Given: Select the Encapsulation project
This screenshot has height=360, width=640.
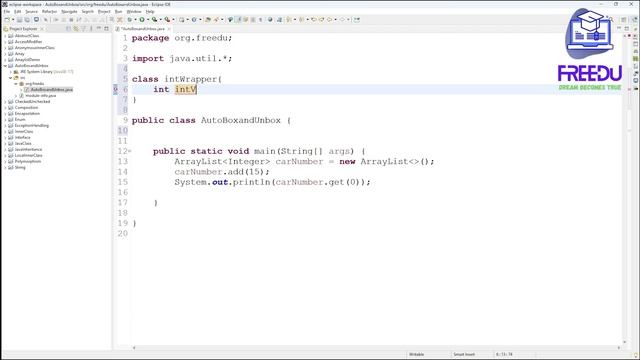Looking at the screenshot, I should (x=27, y=113).
